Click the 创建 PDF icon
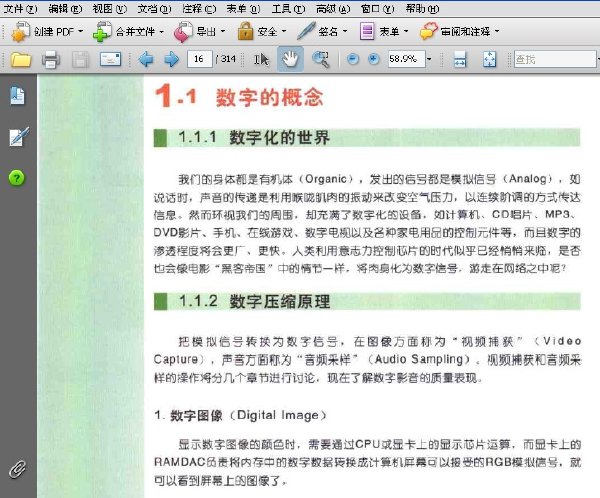Screen dimensions: 600x498 point(20,31)
